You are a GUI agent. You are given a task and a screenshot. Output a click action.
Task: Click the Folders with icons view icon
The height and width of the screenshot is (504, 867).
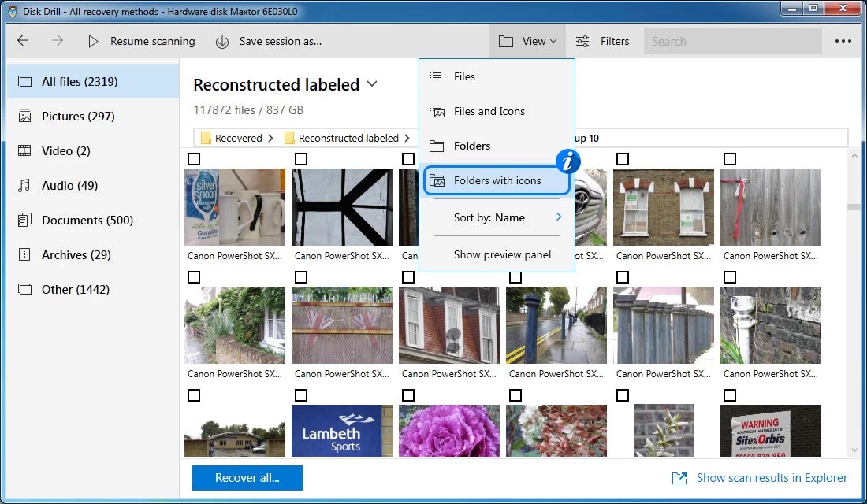click(437, 180)
